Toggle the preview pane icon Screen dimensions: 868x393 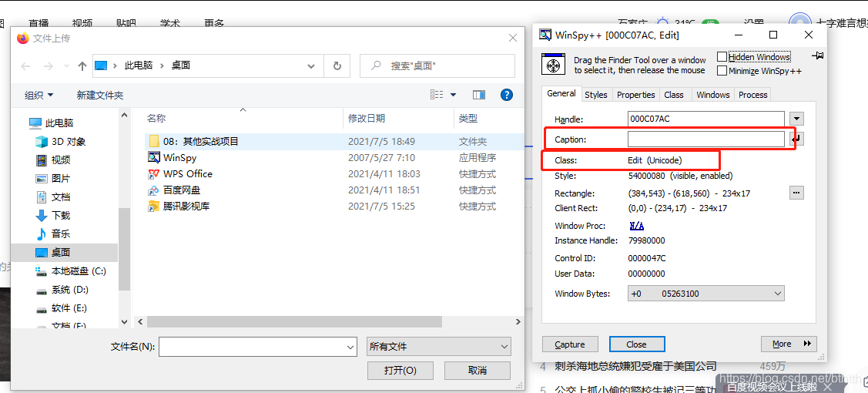point(479,95)
